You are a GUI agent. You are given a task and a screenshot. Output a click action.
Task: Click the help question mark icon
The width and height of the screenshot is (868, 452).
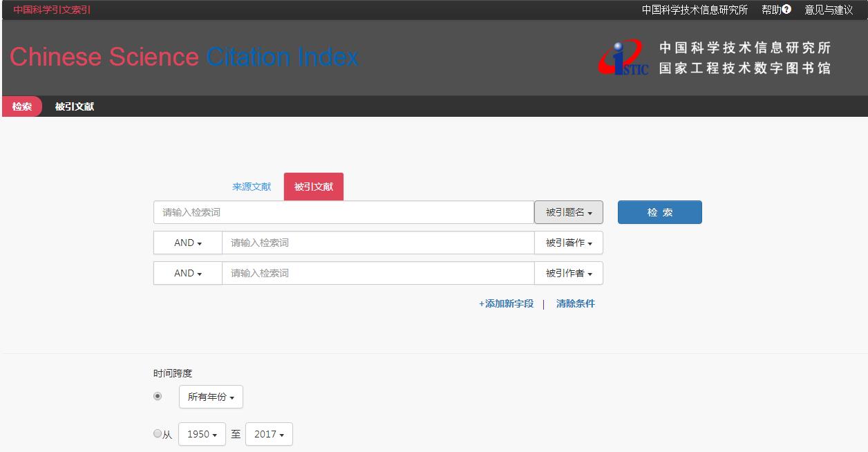tap(786, 10)
